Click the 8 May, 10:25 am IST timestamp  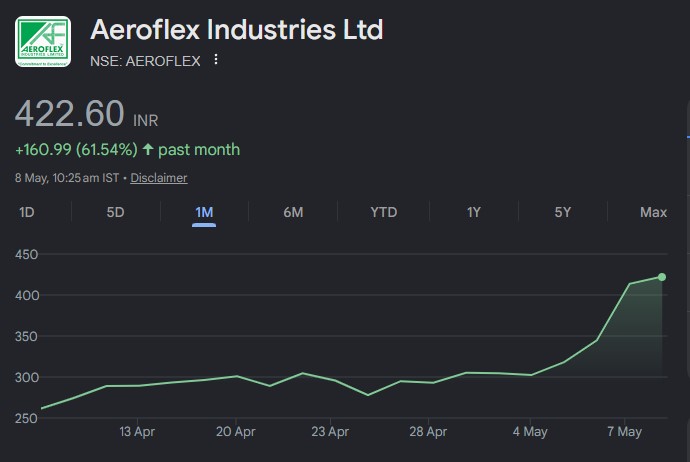[67, 178]
